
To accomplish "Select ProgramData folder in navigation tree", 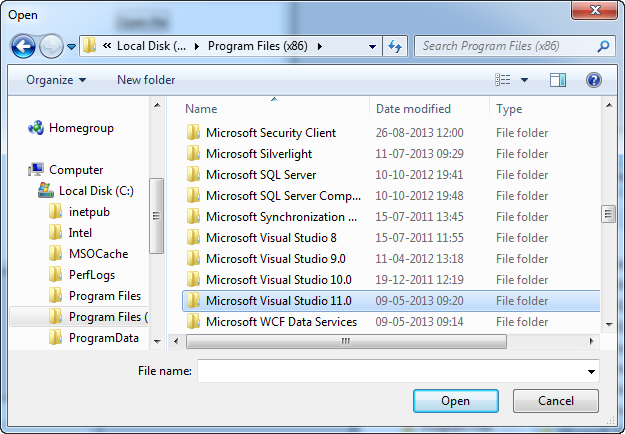I will pos(103,338).
